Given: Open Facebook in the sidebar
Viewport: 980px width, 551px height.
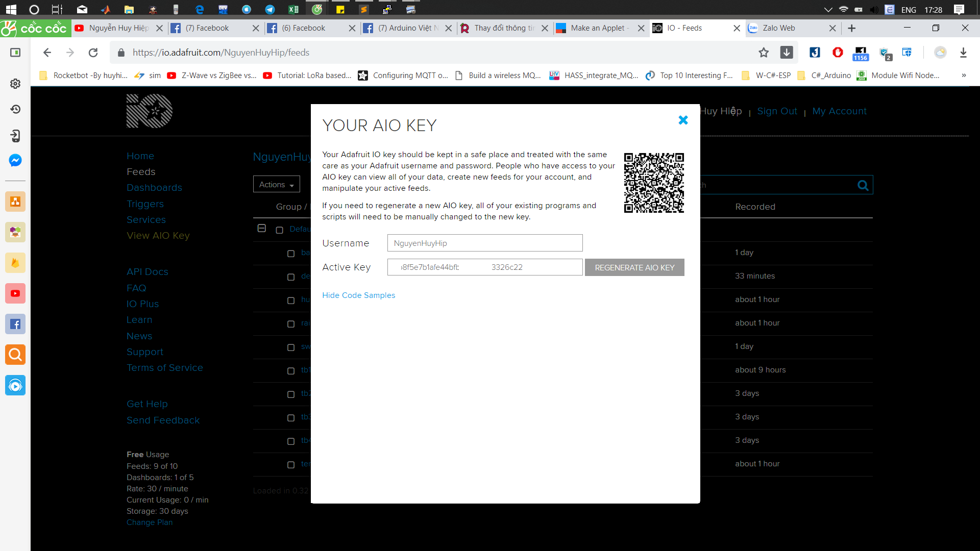Looking at the screenshot, I should (15, 324).
